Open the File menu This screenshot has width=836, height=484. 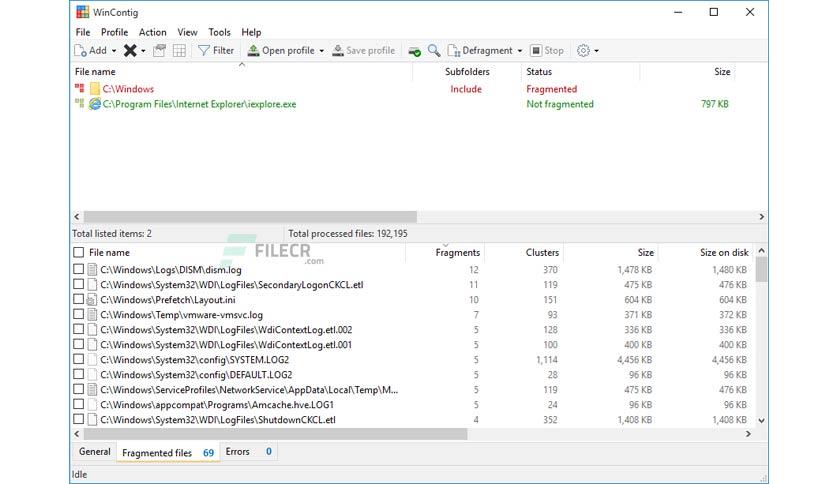point(83,32)
